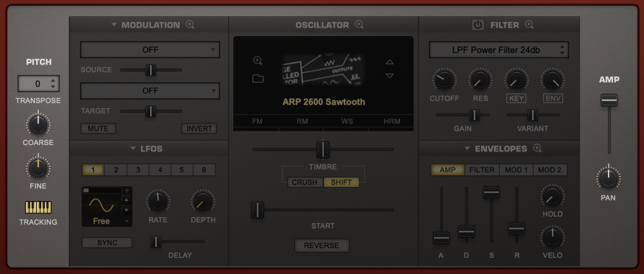The width and height of the screenshot is (644, 274).
Task: Select previous soundsource with up arrow
Action: point(390,62)
